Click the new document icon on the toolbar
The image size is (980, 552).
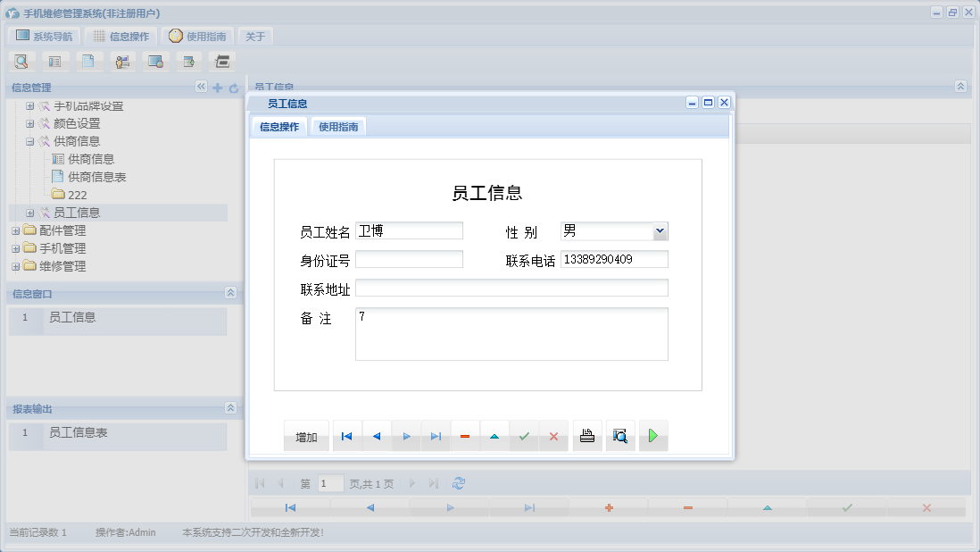[88, 61]
